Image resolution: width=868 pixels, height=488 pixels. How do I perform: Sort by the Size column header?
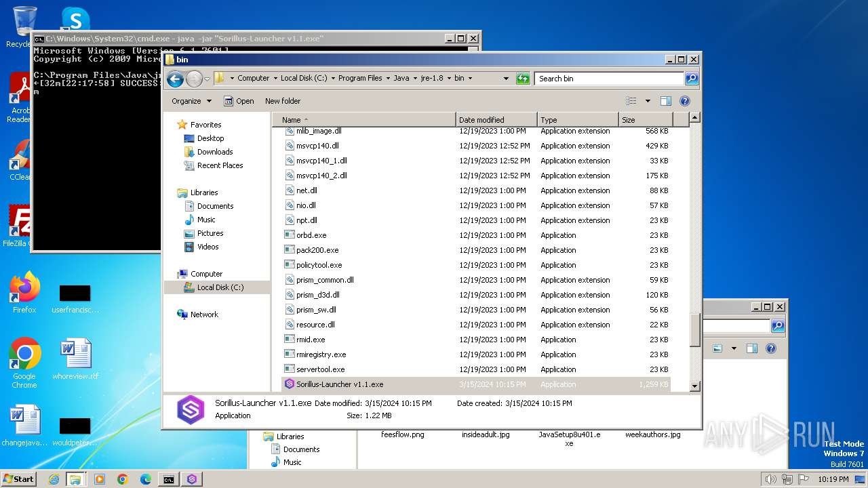[x=646, y=120]
